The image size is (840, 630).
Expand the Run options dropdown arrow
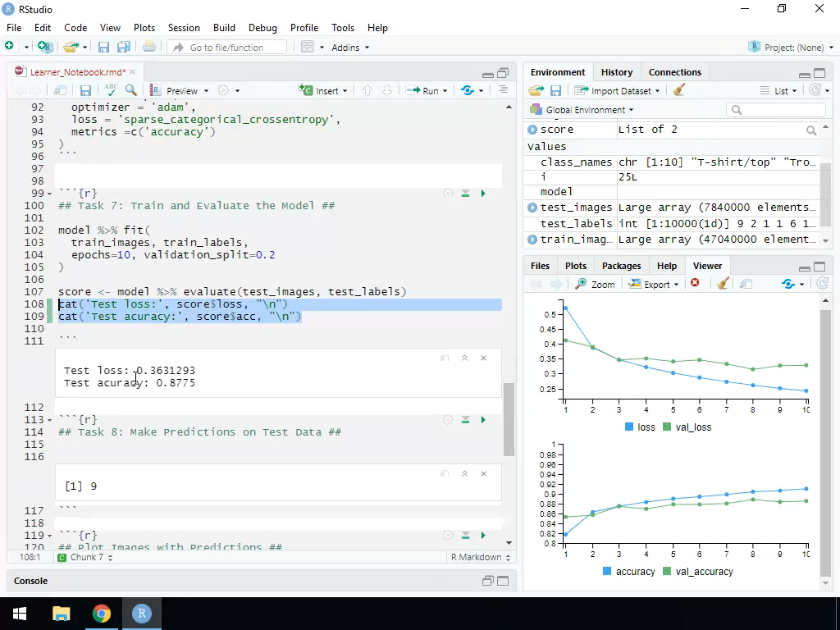pos(443,90)
